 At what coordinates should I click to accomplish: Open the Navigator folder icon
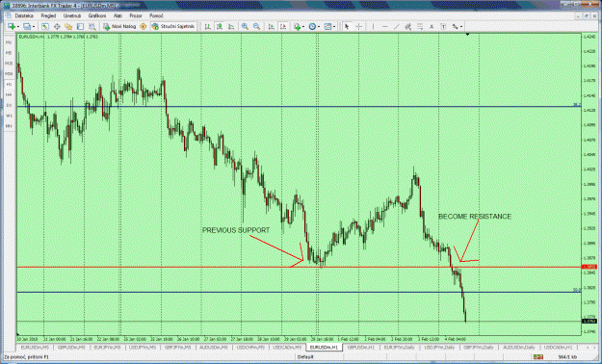click(x=68, y=27)
